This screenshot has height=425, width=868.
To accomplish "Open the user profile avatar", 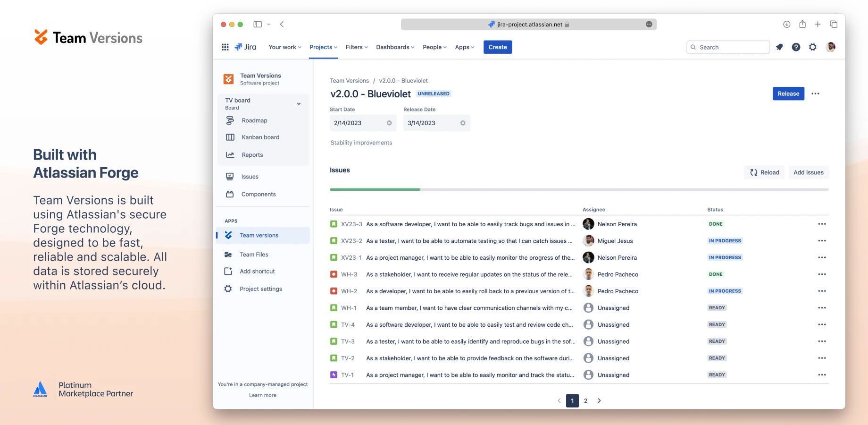I will tap(831, 47).
